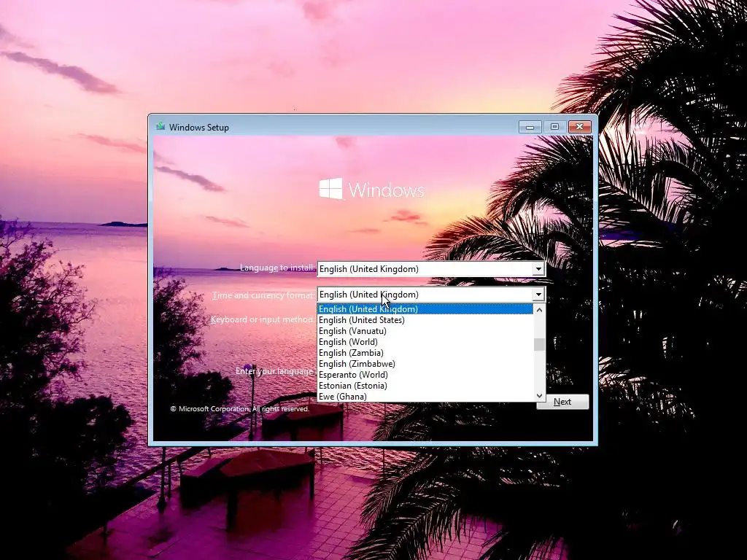Select the English (World) entry

tap(425, 342)
